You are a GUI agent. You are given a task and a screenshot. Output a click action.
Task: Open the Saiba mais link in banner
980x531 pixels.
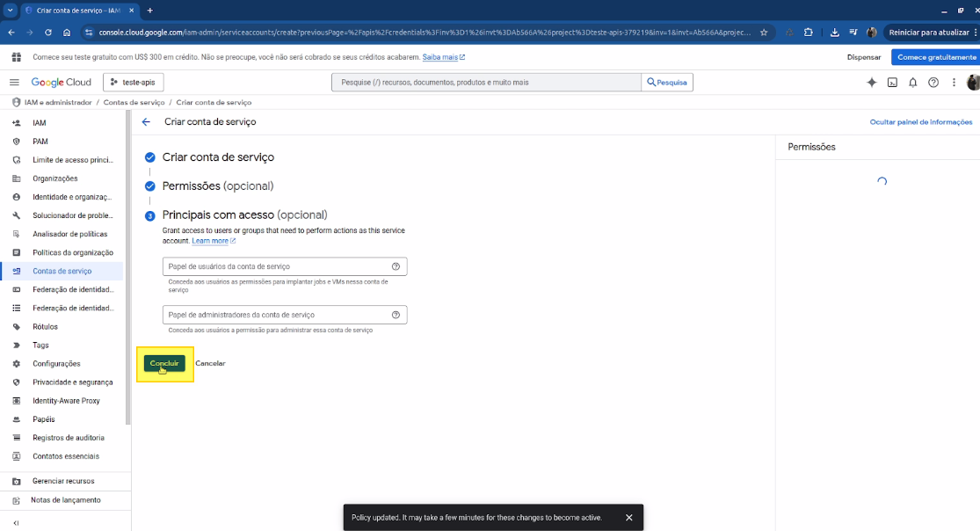(x=443, y=57)
